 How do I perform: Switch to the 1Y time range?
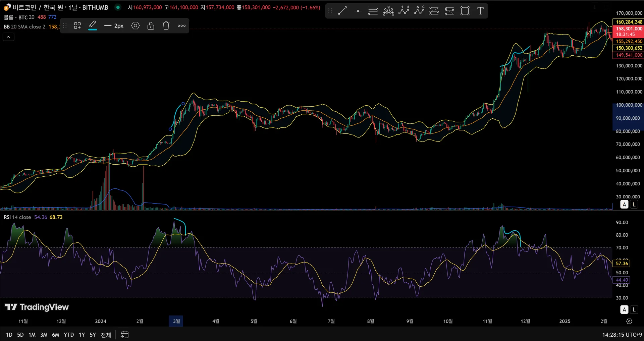coord(82,335)
